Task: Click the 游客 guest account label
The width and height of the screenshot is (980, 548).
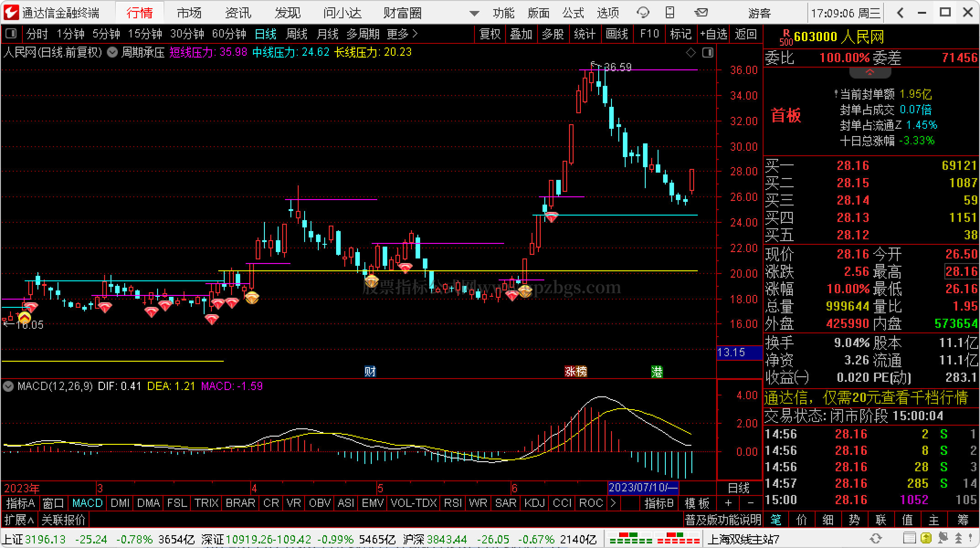Action: point(760,13)
